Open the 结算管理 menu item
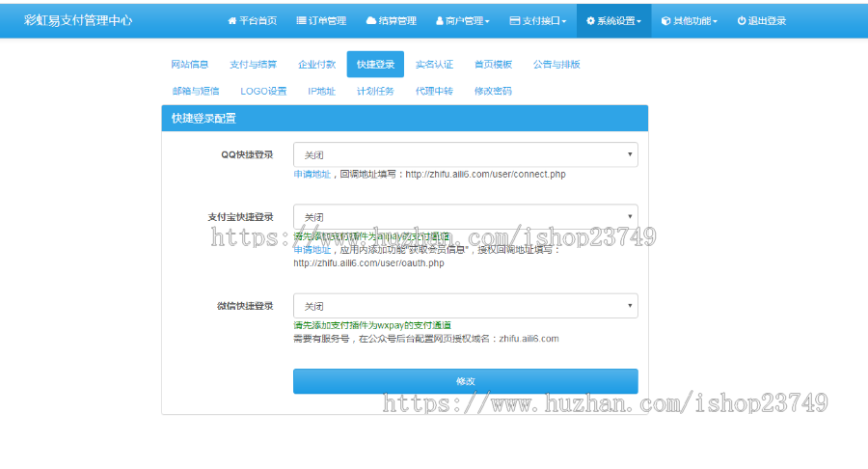This screenshot has height=469, width=868. point(392,21)
